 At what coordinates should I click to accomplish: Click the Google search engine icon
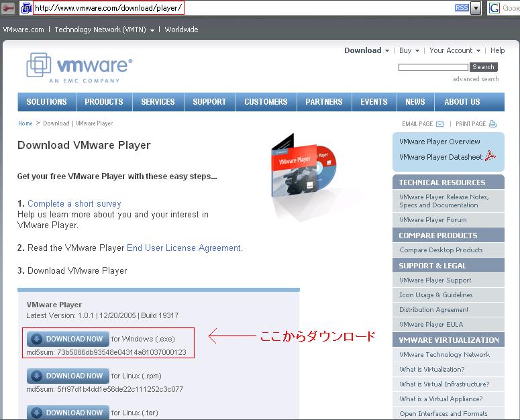pos(494,8)
